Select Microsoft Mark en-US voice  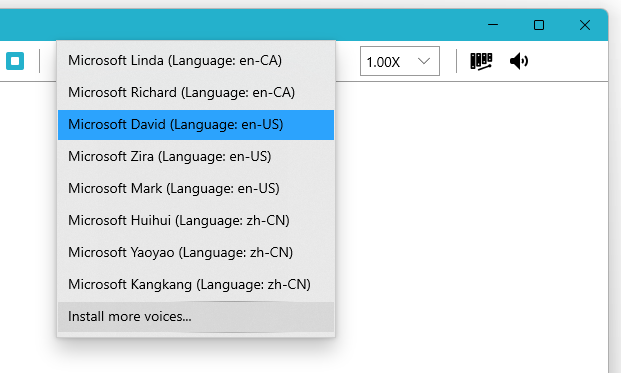[x=196, y=188]
